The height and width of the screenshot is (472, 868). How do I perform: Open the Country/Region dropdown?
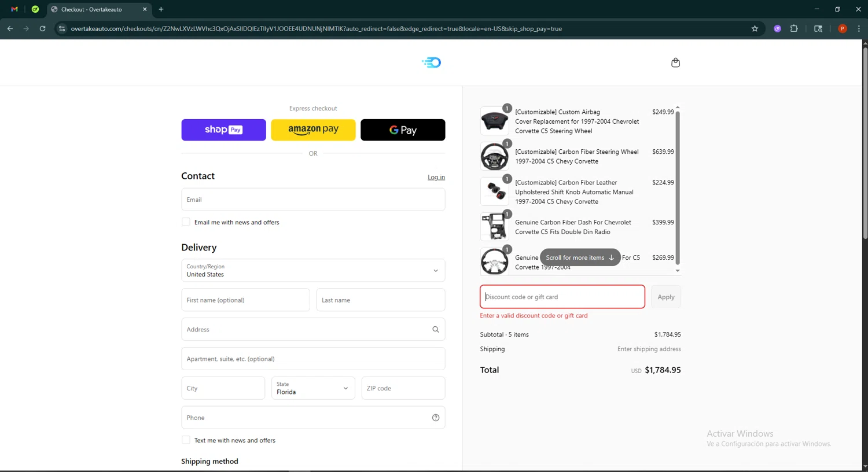313,270
